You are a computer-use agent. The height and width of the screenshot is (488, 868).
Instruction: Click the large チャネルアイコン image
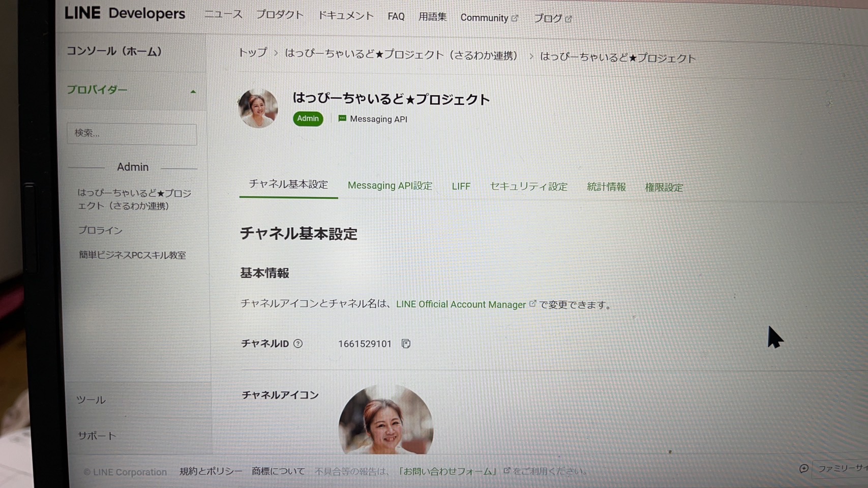coord(386,419)
